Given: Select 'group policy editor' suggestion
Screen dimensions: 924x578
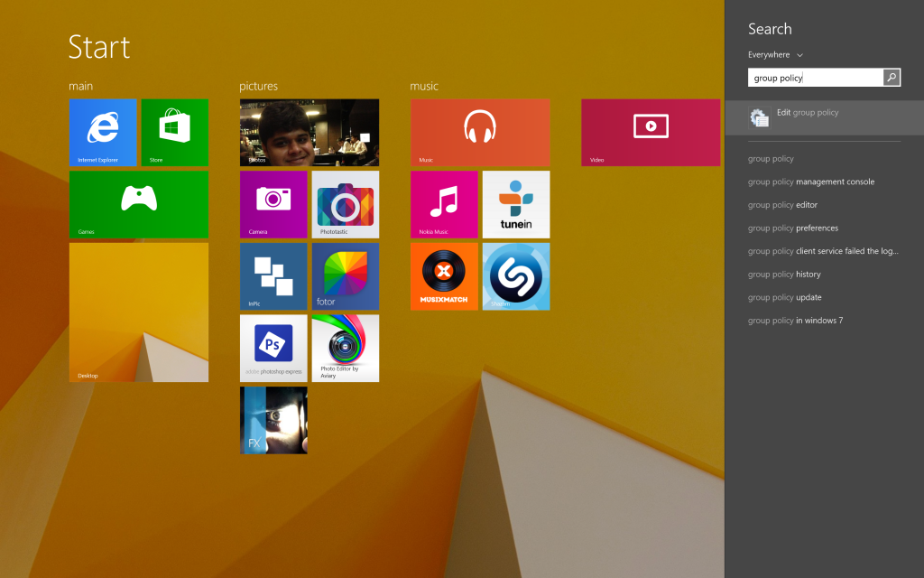Looking at the screenshot, I should click(782, 205).
